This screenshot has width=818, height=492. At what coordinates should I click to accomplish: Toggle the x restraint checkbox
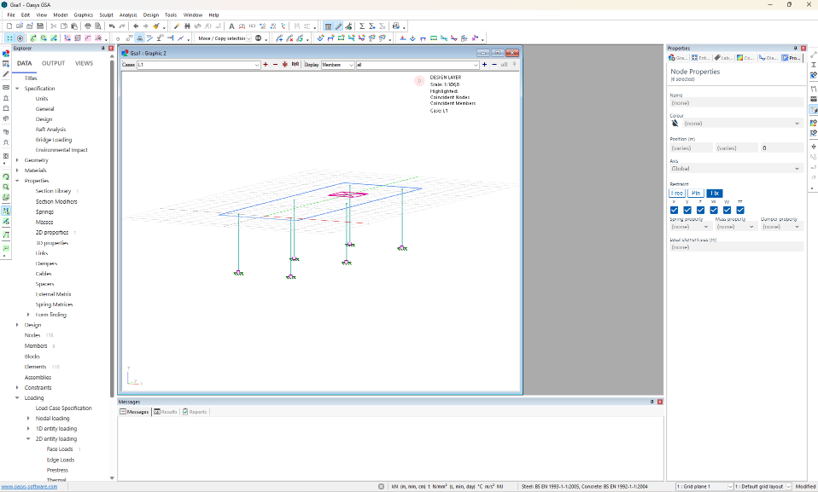674,210
